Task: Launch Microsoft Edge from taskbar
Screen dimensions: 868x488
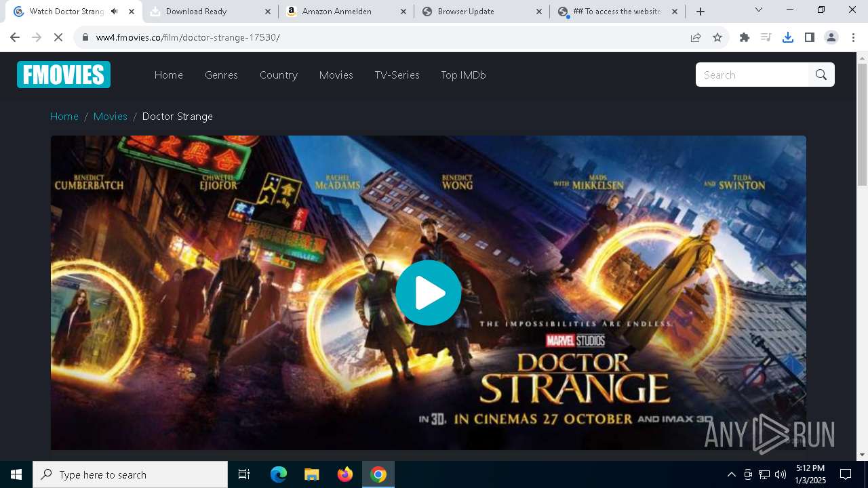Action: pos(279,474)
